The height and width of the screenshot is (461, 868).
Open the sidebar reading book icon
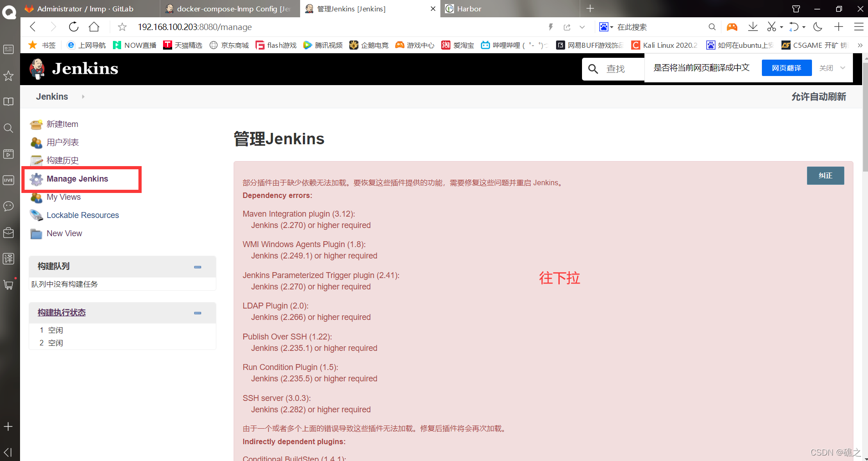9,101
